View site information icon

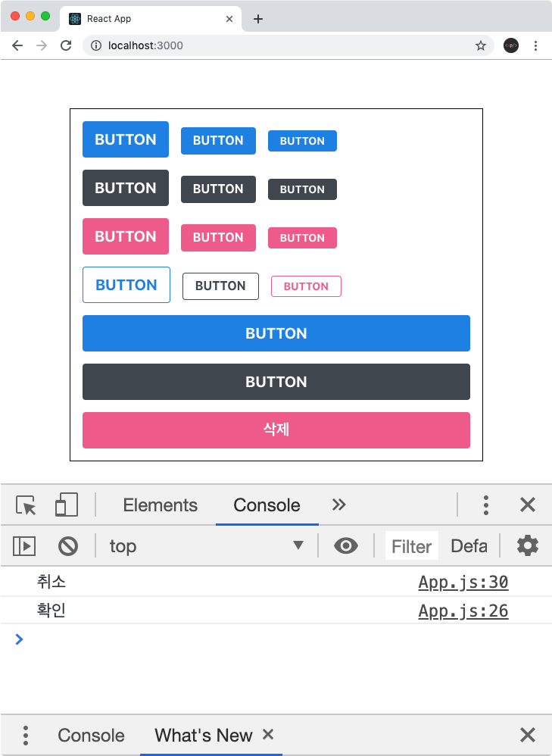pos(96,45)
